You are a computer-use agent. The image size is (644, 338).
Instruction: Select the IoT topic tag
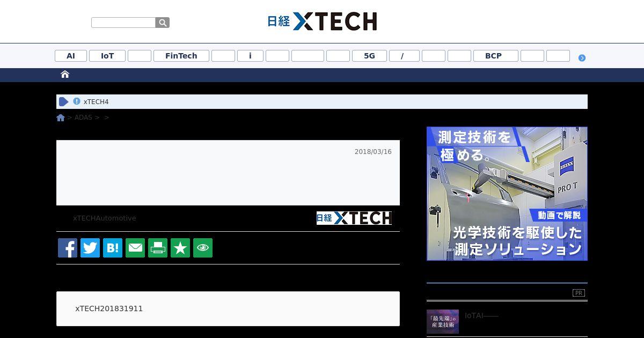pos(107,56)
